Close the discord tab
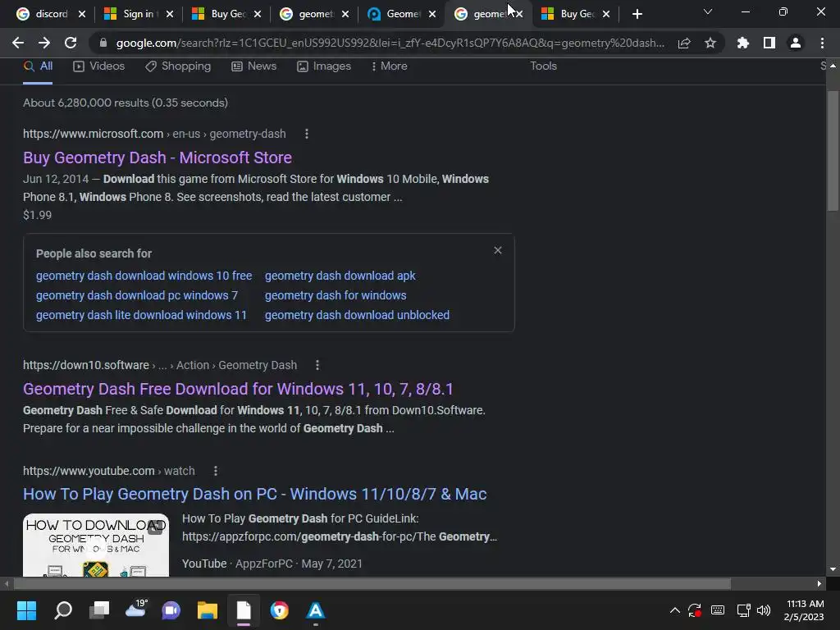 pos(82,14)
